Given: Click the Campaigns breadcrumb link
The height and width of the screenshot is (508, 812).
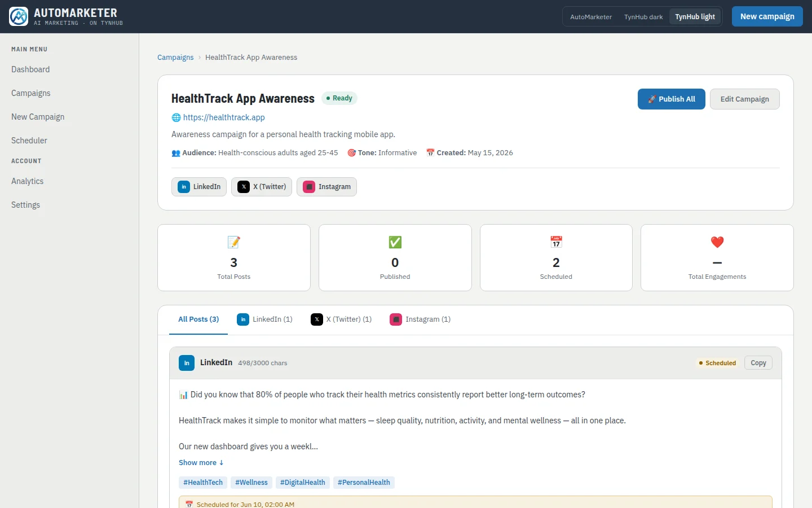Looking at the screenshot, I should pyautogui.click(x=175, y=58).
